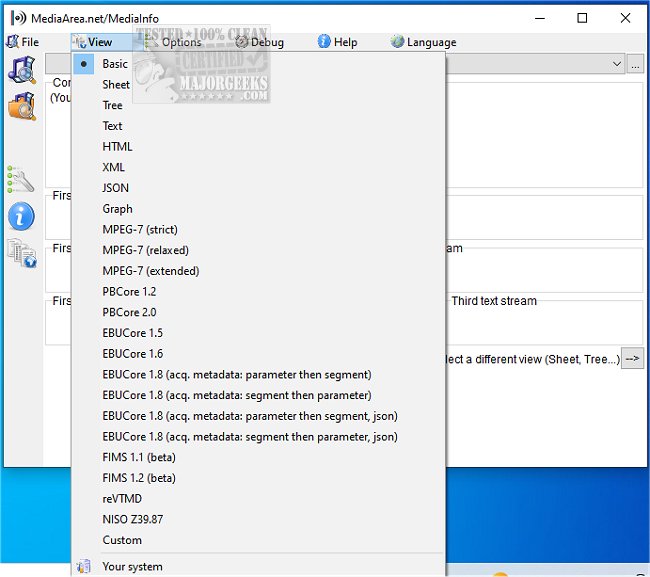Screen dimensions: 650x577
Task: Click the Your system menu icon
Action: tap(84, 566)
